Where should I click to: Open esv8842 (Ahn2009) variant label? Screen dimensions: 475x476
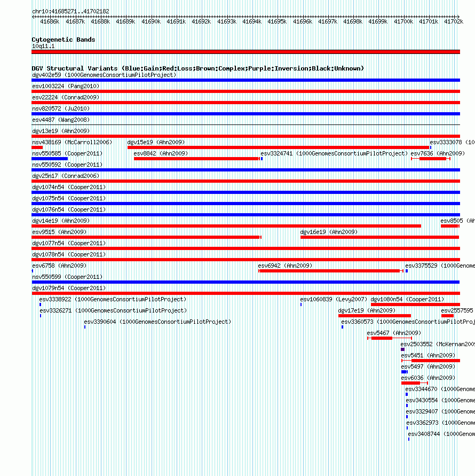161,154
